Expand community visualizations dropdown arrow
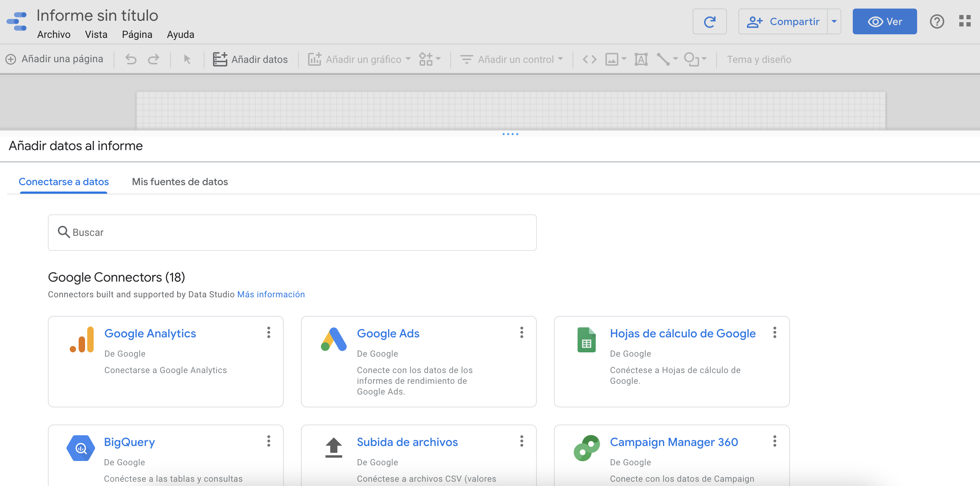This screenshot has width=980, height=486. (x=438, y=59)
